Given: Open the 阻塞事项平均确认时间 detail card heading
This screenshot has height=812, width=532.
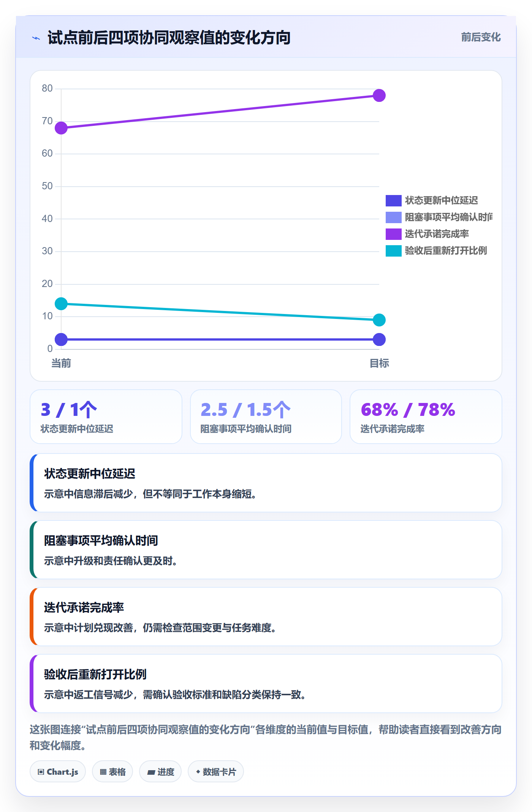Looking at the screenshot, I should click(101, 541).
